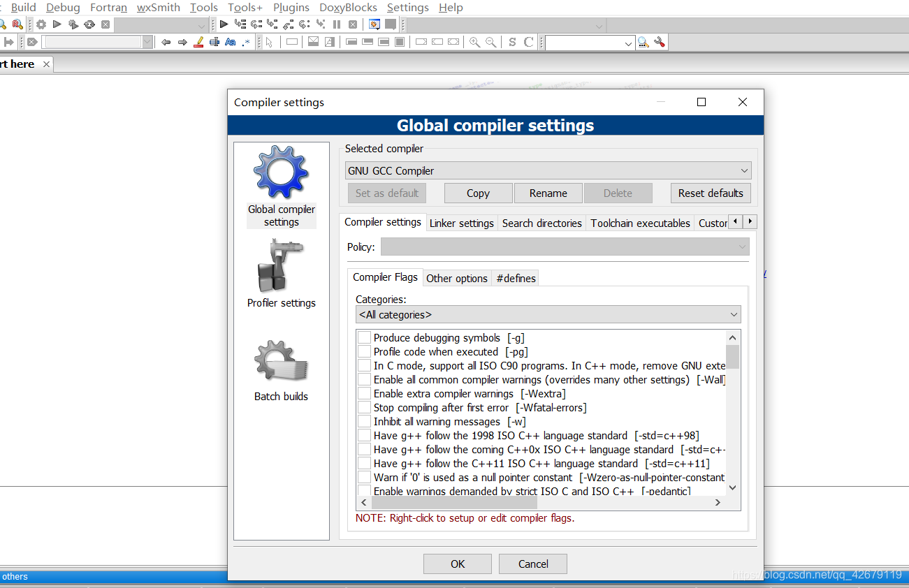The width and height of the screenshot is (909, 588).
Task: Click the Abort build icon
Action: (106, 24)
